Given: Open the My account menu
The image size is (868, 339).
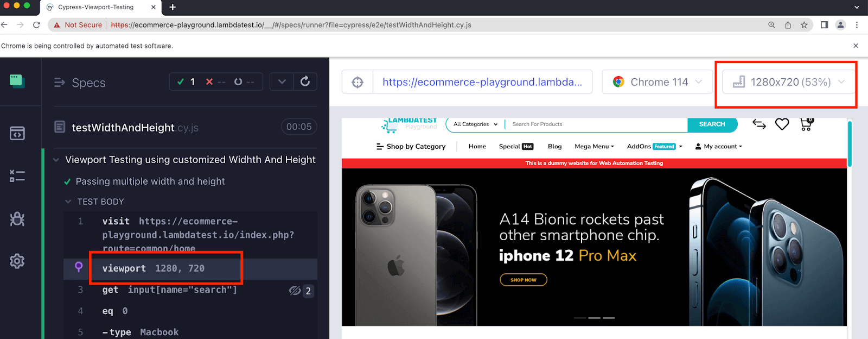Looking at the screenshot, I should coord(718,147).
